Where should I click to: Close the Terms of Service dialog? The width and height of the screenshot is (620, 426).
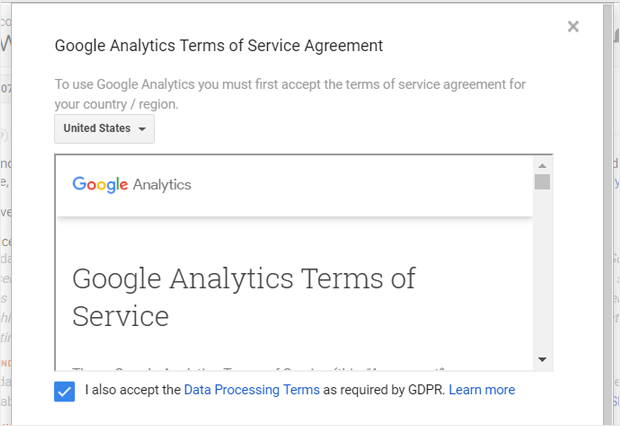(573, 27)
